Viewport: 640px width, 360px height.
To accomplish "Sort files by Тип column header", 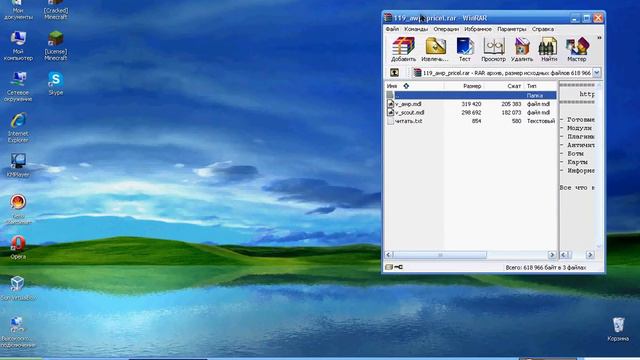I will pos(541,86).
